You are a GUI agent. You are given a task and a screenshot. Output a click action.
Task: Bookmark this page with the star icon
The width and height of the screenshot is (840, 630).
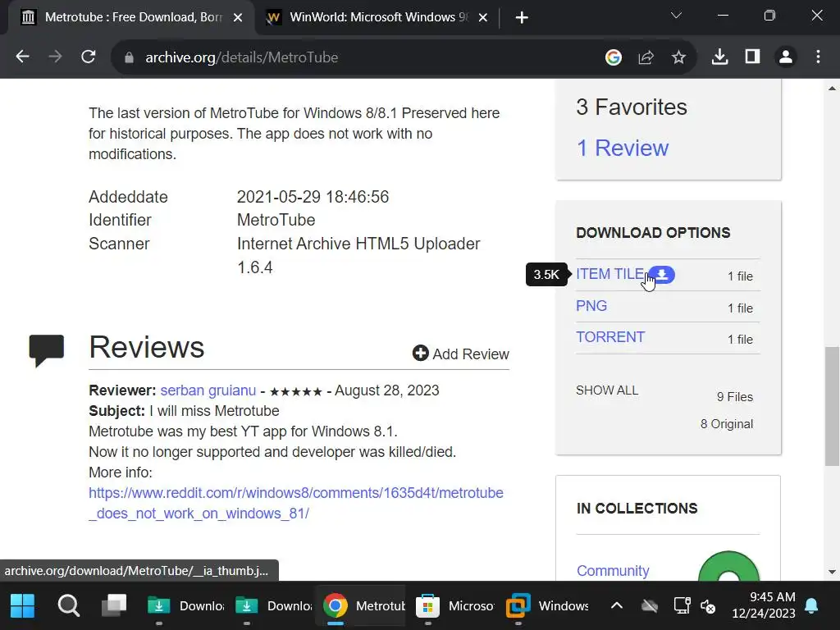tap(678, 57)
